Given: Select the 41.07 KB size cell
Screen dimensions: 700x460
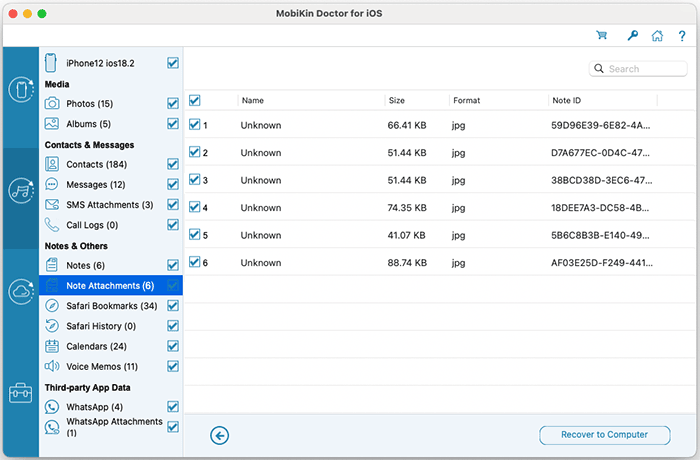Looking at the screenshot, I should (x=407, y=235).
